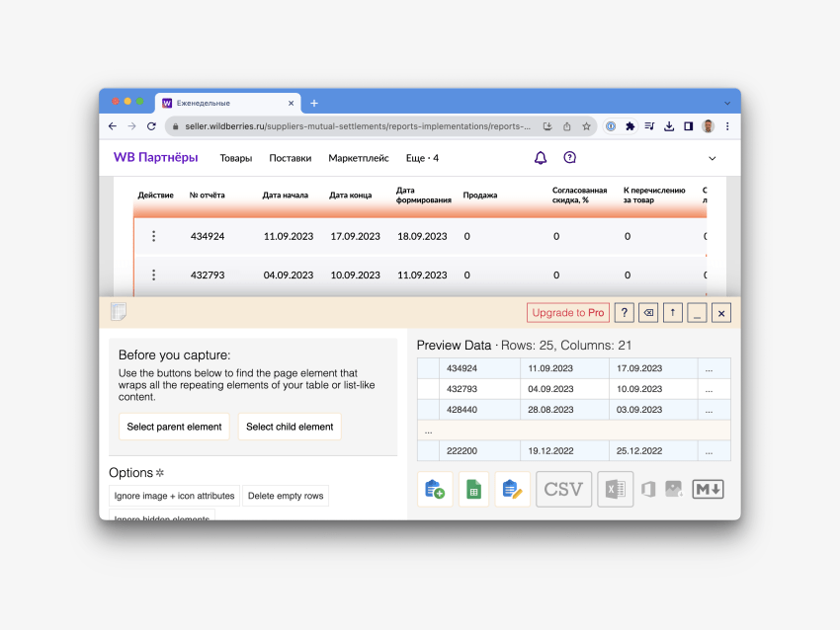Open the media control playlist icon
840x630 pixels.
(649, 126)
